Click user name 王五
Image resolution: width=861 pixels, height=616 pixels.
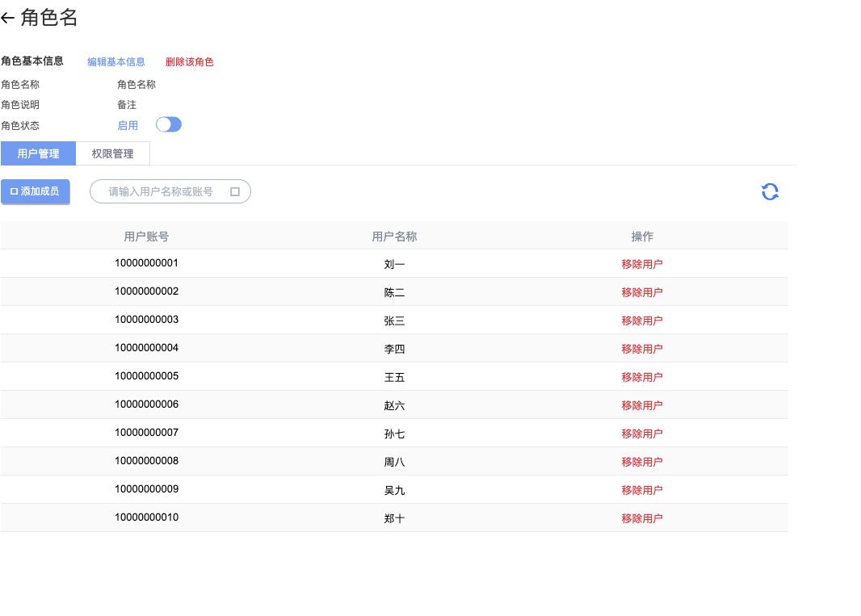(x=394, y=378)
